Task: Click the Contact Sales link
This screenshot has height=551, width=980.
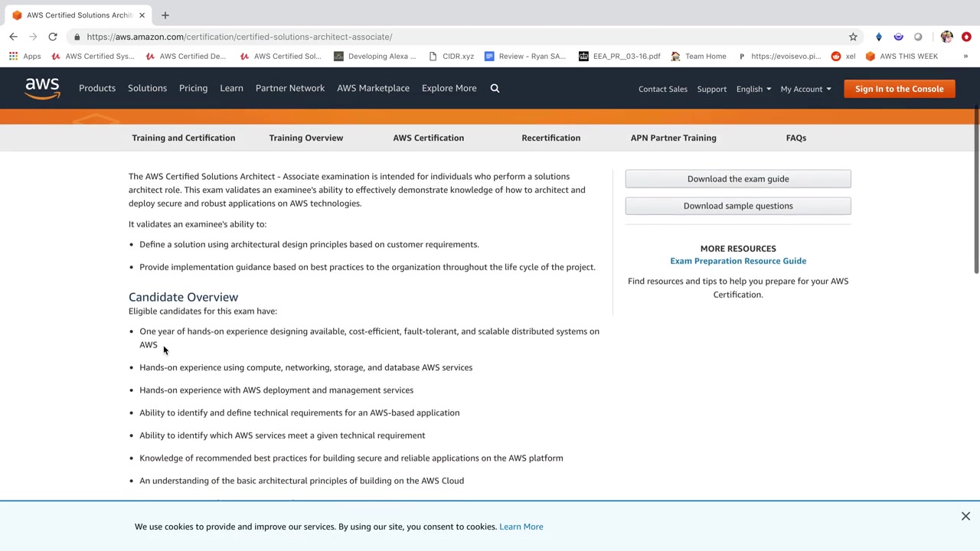Action: 663,89
